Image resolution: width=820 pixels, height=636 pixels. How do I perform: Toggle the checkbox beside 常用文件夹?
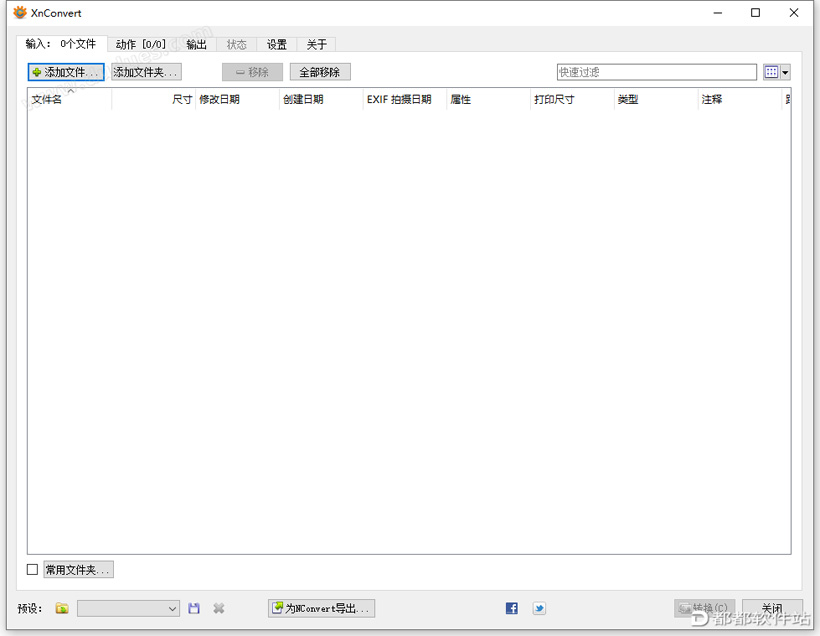click(32, 569)
